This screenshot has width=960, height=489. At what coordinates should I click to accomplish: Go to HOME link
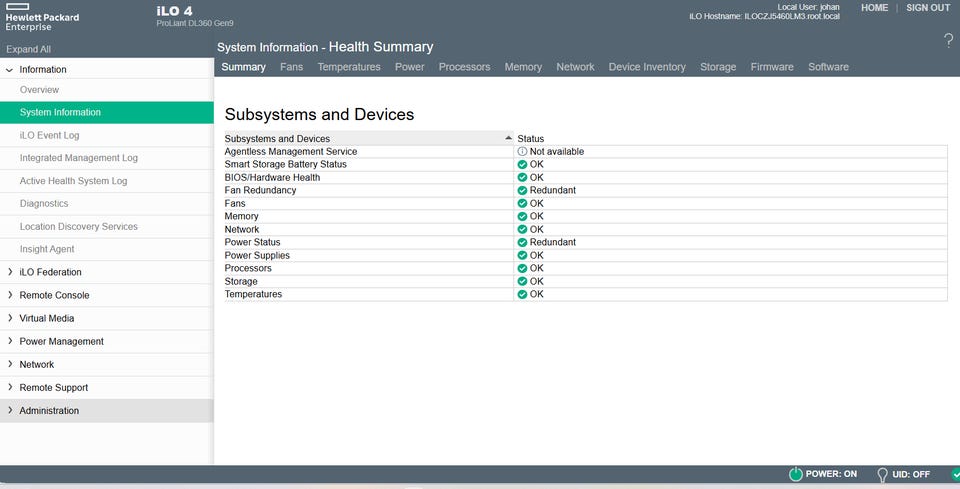tap(874, 8)
